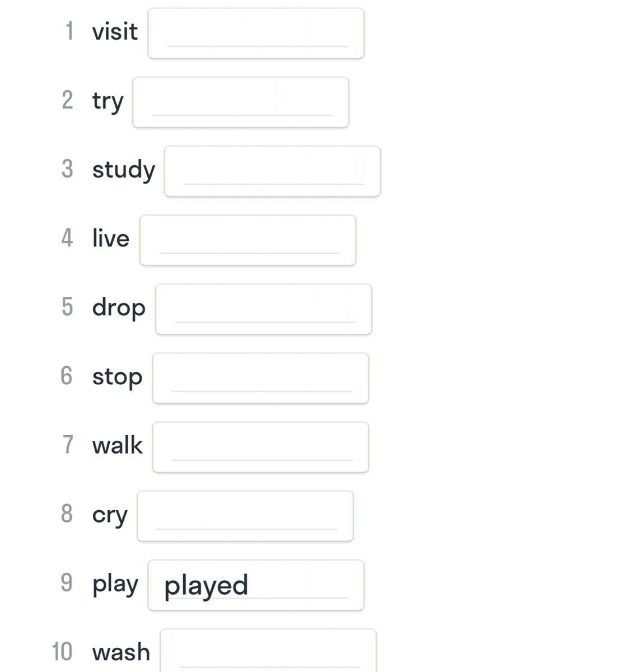
Task: Click the word "visit" in item 1
Action: (x=115, y=32)
